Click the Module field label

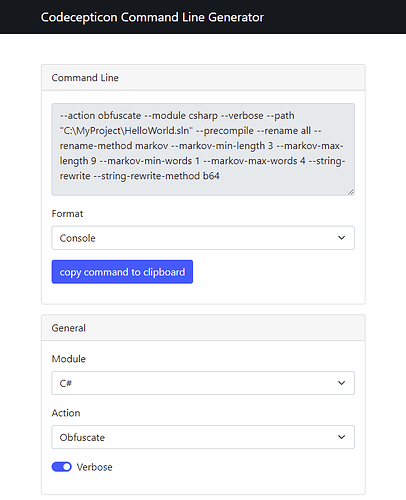coord(69,359)
